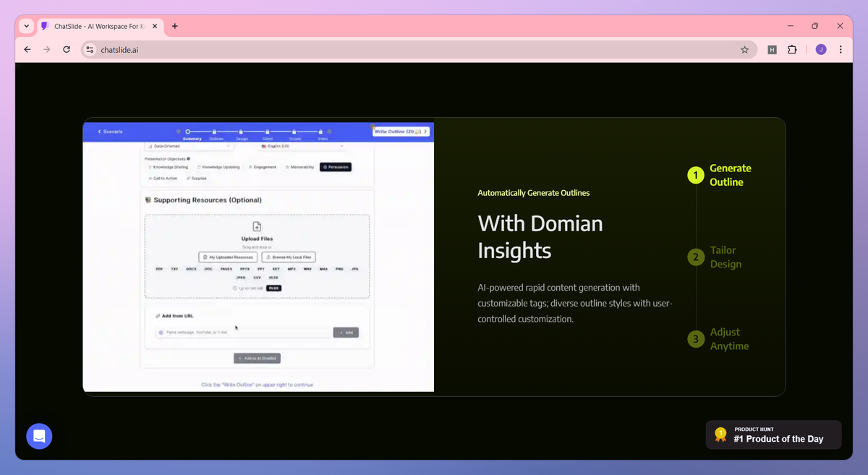This screenshot has height=475, width=868.
Task: Click Scenario back arrow in demo
Action: click(x=111, y=132)
